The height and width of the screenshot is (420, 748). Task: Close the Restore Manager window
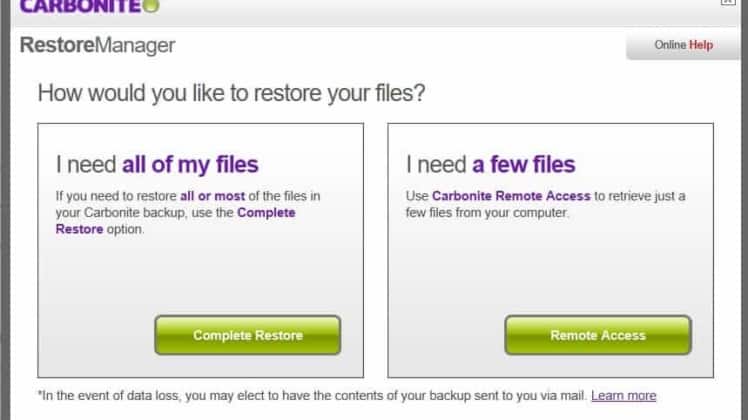coord(728,2)
